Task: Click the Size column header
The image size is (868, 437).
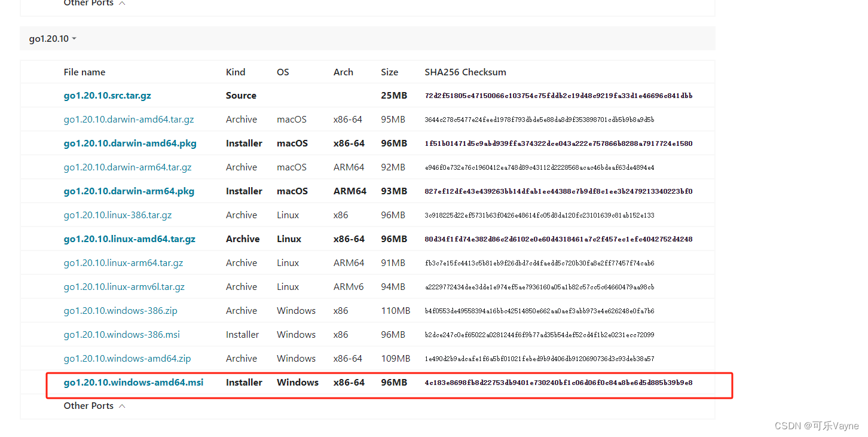Action: point(389,72)
